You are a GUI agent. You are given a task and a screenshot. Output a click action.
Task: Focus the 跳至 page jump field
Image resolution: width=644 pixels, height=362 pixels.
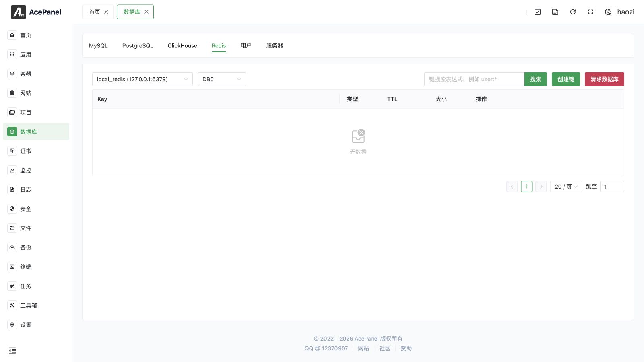(x=612, y=187)
